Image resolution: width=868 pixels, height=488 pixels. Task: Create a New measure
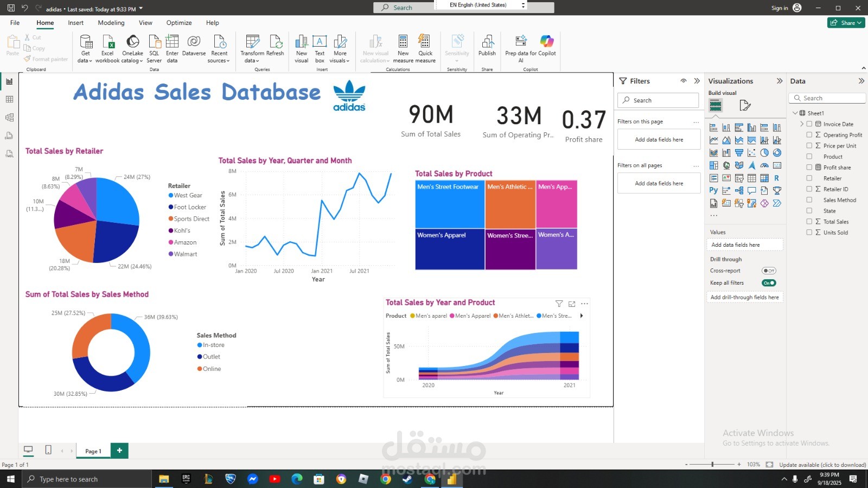point(403,49)
